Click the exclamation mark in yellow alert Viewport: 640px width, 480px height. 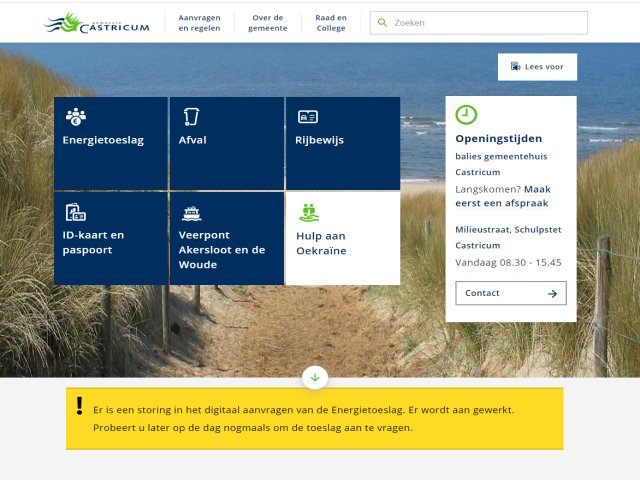click(80, 406)
